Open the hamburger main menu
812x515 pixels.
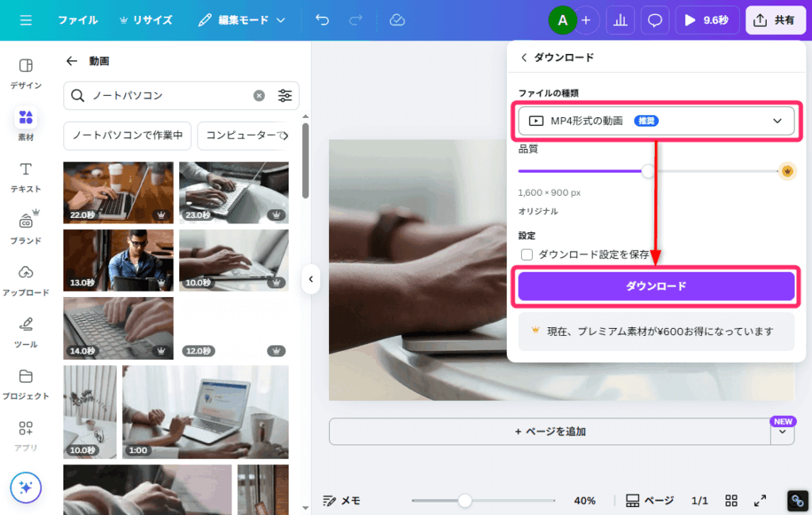pyautogui.click(x=25, y=20)
